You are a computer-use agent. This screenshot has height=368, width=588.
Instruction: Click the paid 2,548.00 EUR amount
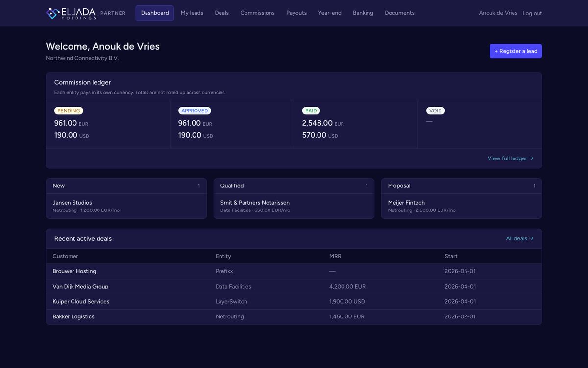(323, 123)
